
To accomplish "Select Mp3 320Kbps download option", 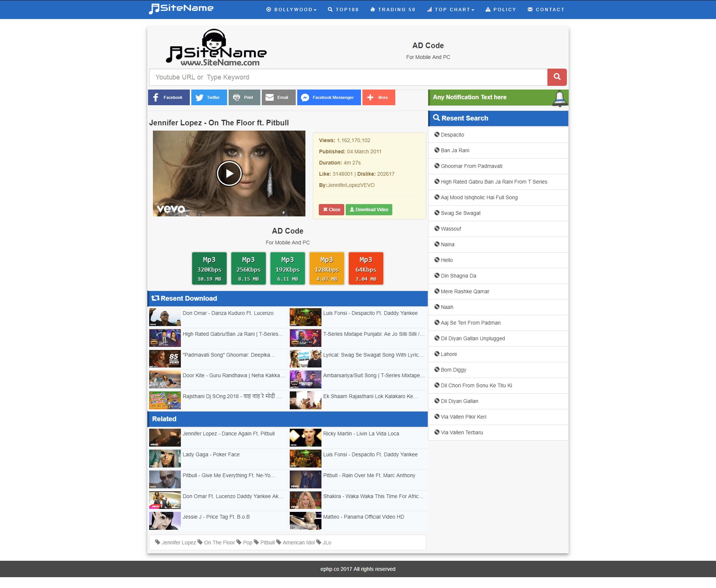I will 209,269.
